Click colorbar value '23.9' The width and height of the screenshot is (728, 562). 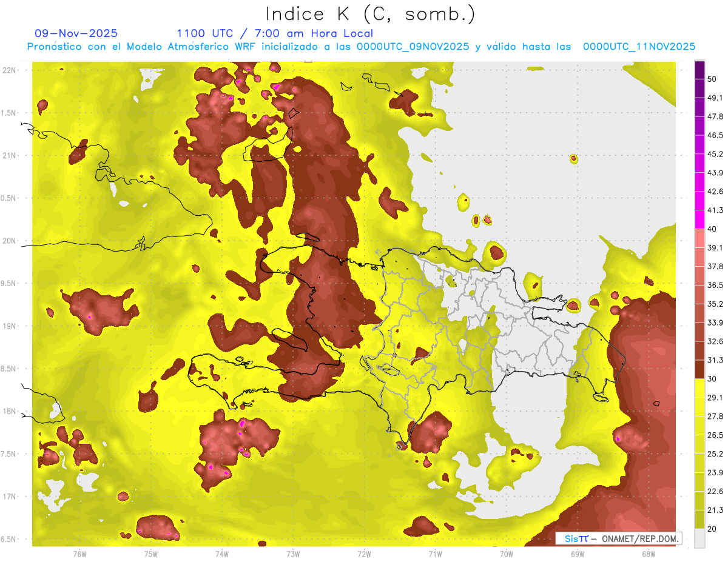(x=715, y=473)
